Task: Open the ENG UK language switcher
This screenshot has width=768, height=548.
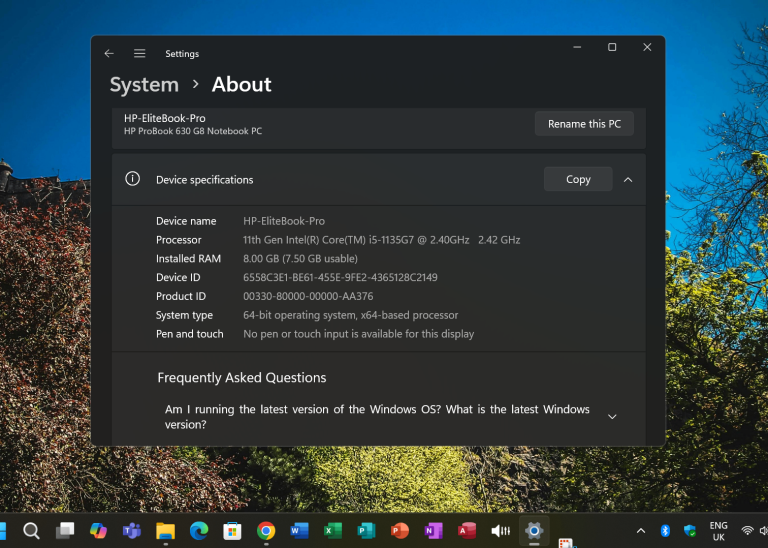Action: (718, 531)
